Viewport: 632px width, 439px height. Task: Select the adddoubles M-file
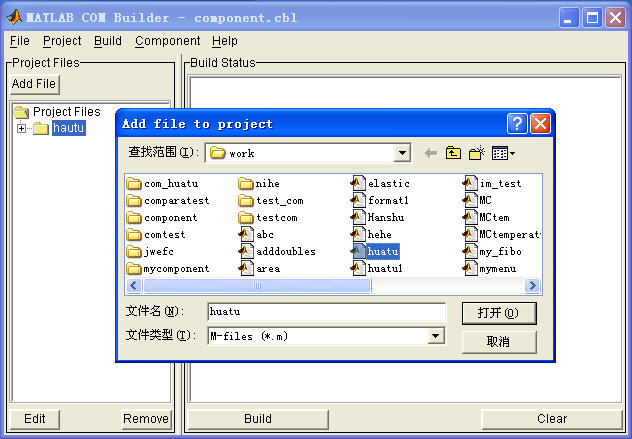pos(277,252)
